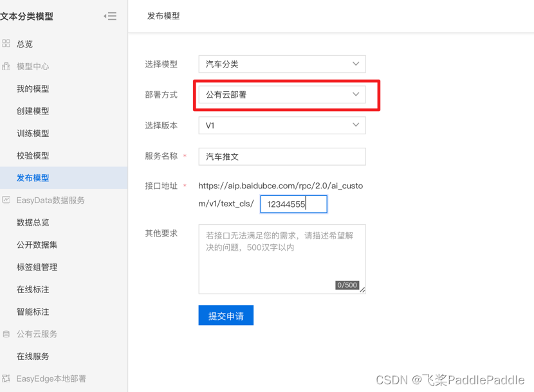The width and height of the screenshot is (534, 392).
Task: Click the collapse sidebar icon
Action: 110,17
